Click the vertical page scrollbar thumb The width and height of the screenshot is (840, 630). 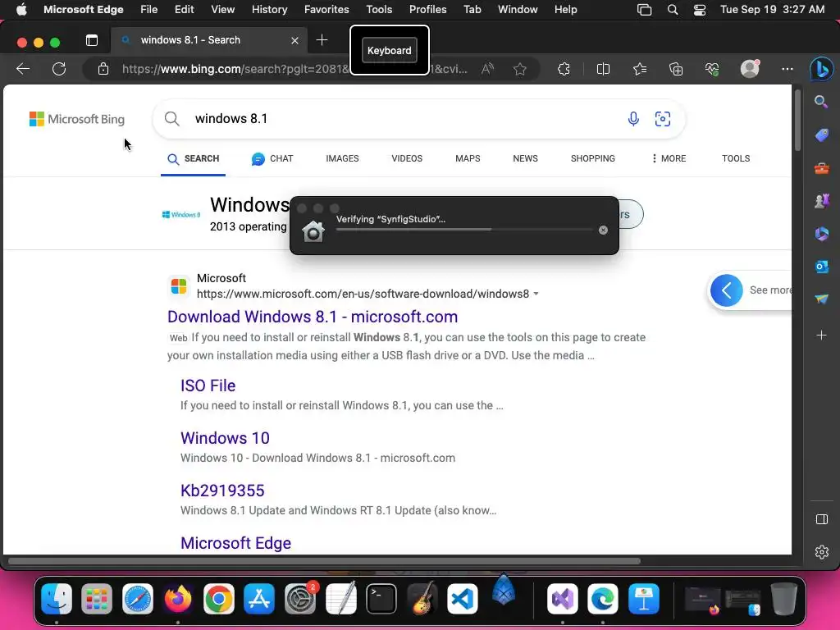(797, 120)
